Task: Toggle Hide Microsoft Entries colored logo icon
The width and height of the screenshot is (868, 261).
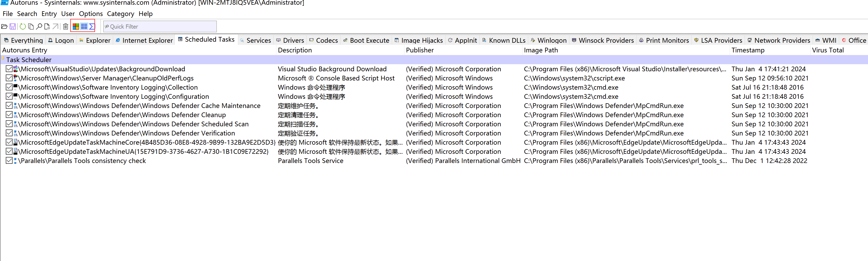Action: (76, 26)
